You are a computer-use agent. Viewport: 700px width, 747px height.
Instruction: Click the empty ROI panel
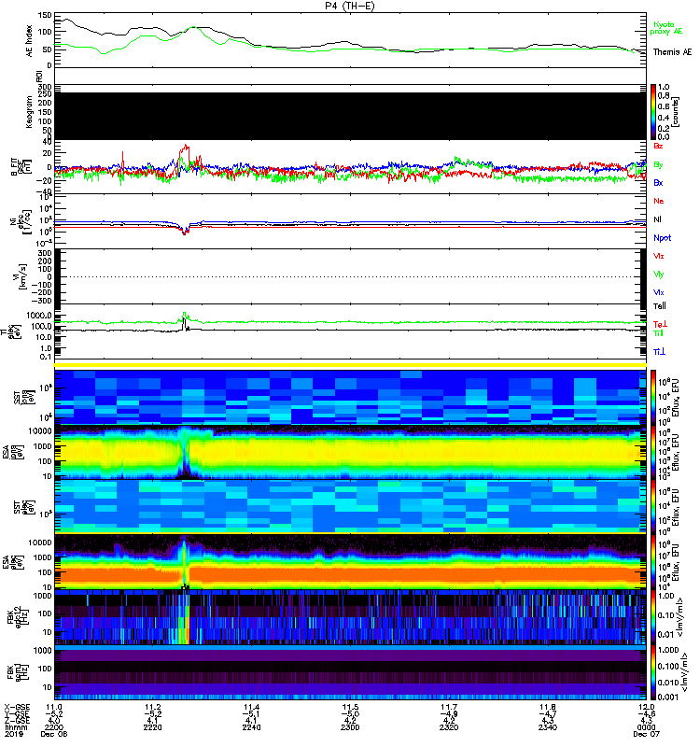point(350,76)
